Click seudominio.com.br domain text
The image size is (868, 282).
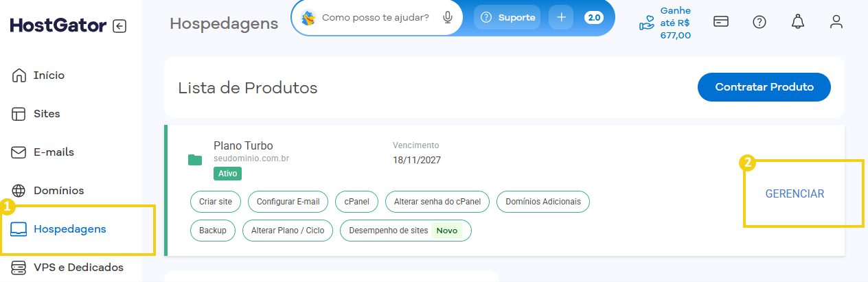pos(251,158)
